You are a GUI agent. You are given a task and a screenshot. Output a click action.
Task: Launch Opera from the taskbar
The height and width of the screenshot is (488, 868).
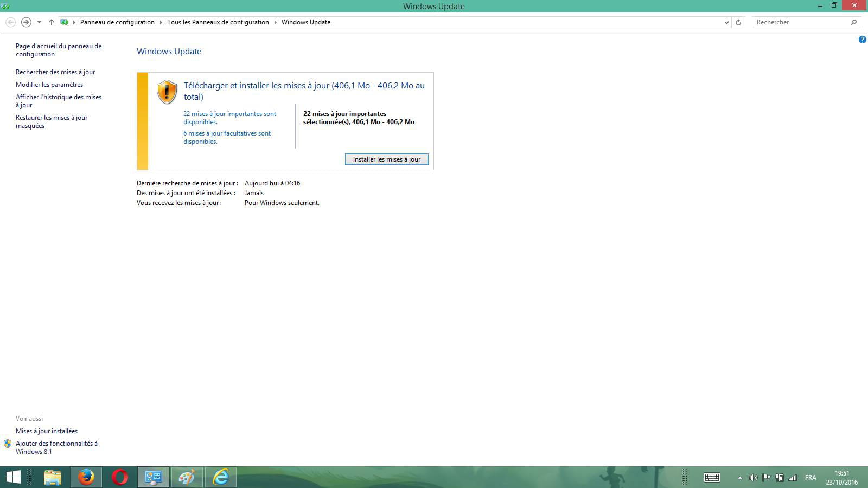(x=119, y=477)
